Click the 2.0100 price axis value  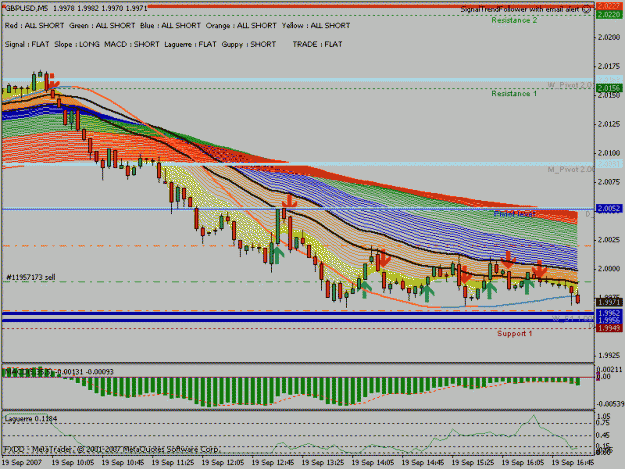609,153
